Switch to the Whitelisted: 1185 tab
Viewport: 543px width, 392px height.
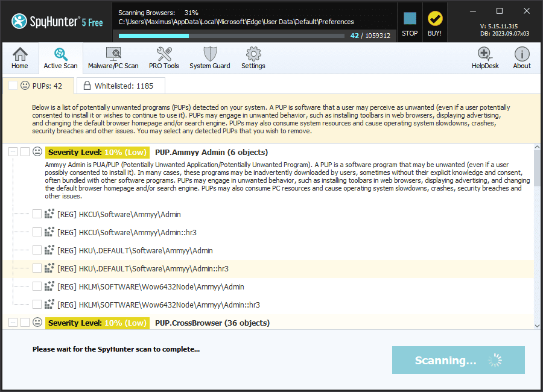point(121,86)
